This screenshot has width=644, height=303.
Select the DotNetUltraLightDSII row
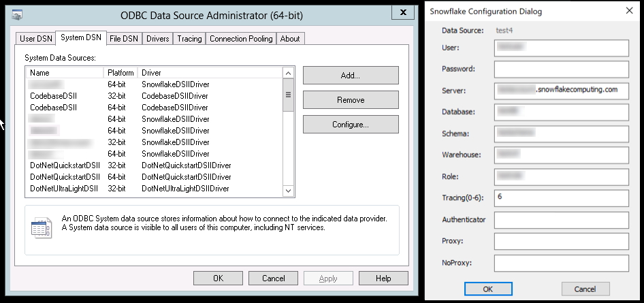155,189
